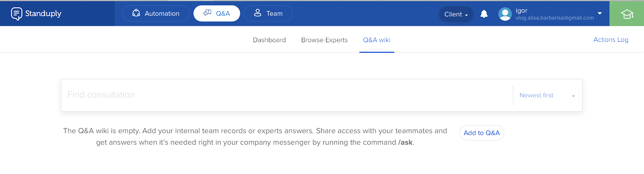Click the igor username label
This screenshot has height=174, width=644.
point(521,10)
